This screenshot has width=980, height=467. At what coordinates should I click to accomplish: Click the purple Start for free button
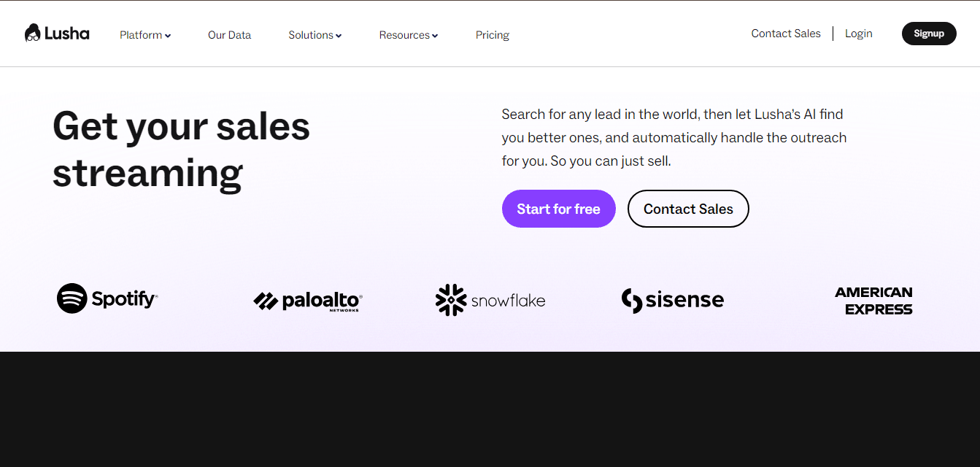(x=559, y=209)
